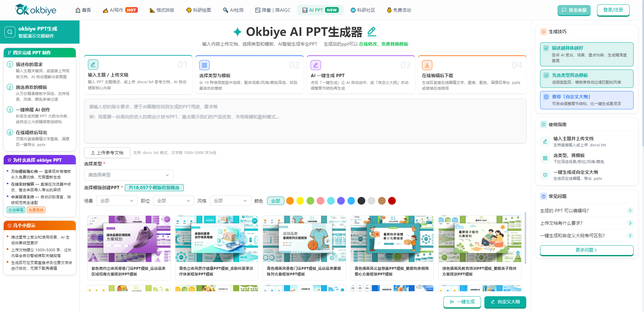Click the branch icon beside 四步完成 PPT 制作

(9, 53)
